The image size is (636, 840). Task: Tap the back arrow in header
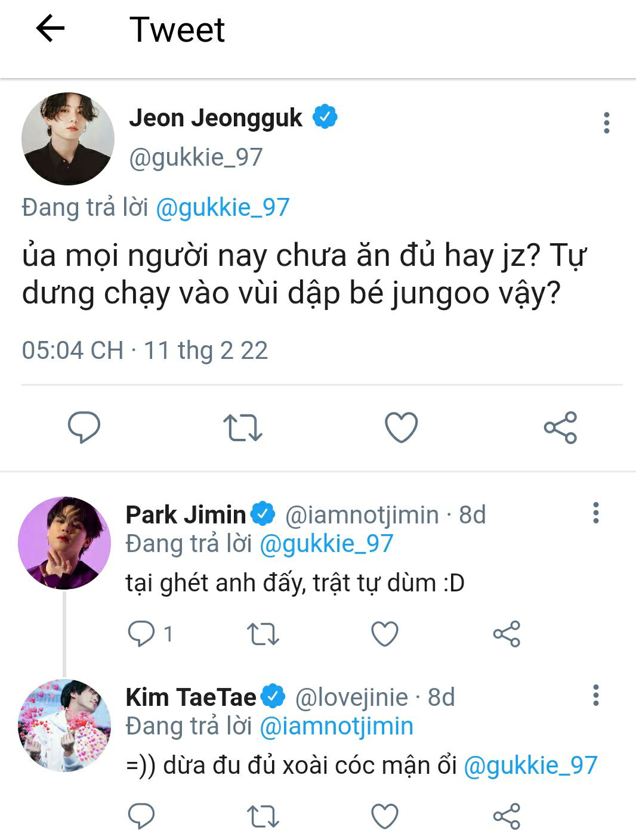point(50,29)
